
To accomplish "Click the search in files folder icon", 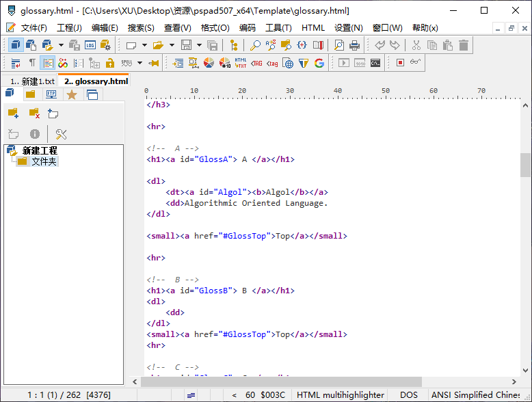I will point(286,44).
